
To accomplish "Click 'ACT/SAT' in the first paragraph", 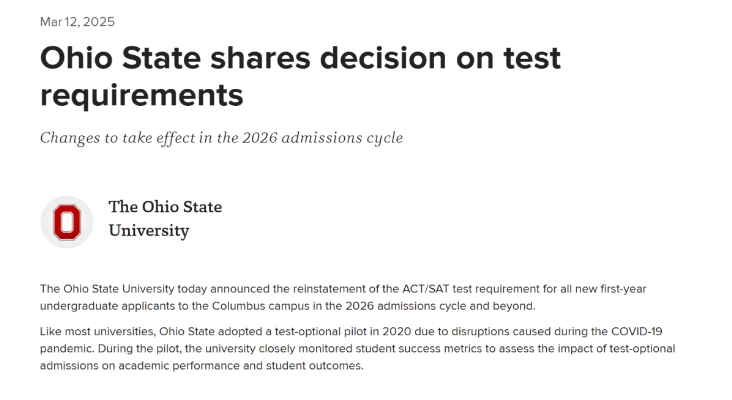I will coord(426,289).
